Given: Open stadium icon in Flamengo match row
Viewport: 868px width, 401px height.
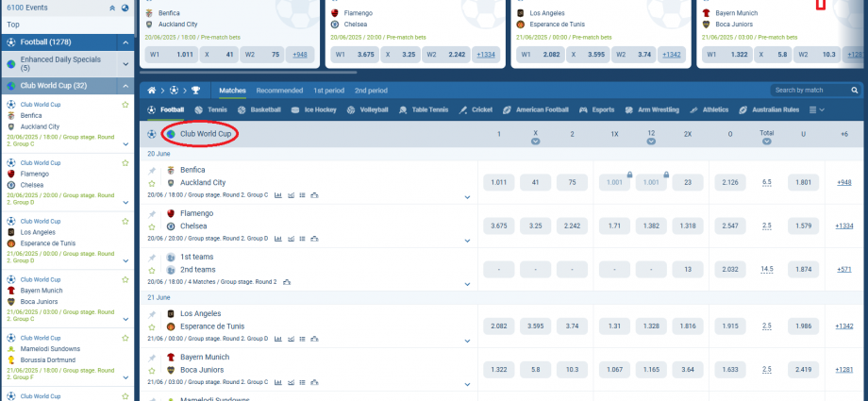Looking at the screenshot, I should (x=314, y=239).
